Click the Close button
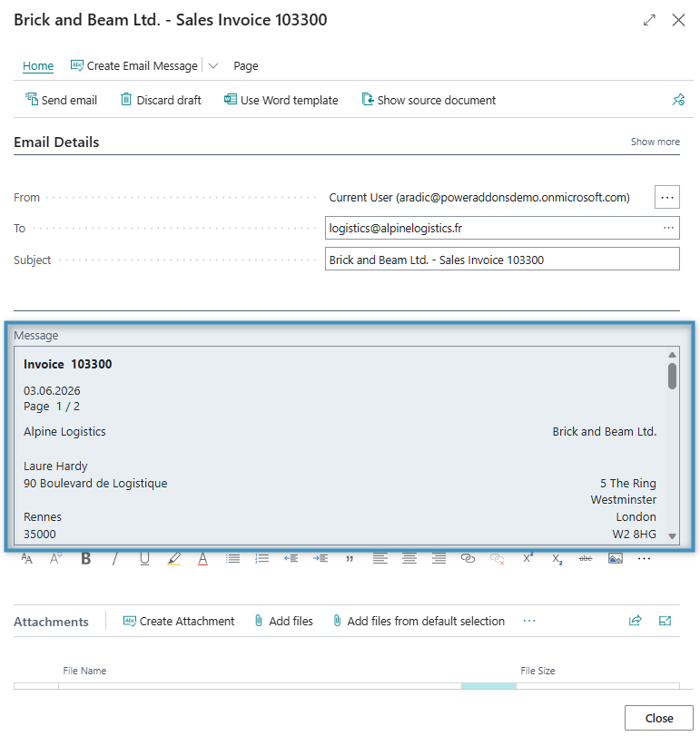This screenshot has width=700, height=736. [658, 718]
